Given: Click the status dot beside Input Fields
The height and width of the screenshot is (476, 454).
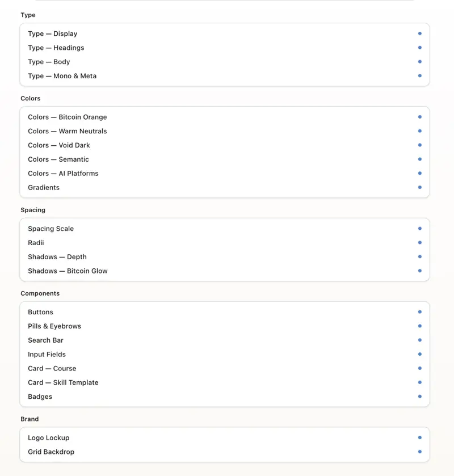Looking at the screenshot, I should click(x=420, y=354).
